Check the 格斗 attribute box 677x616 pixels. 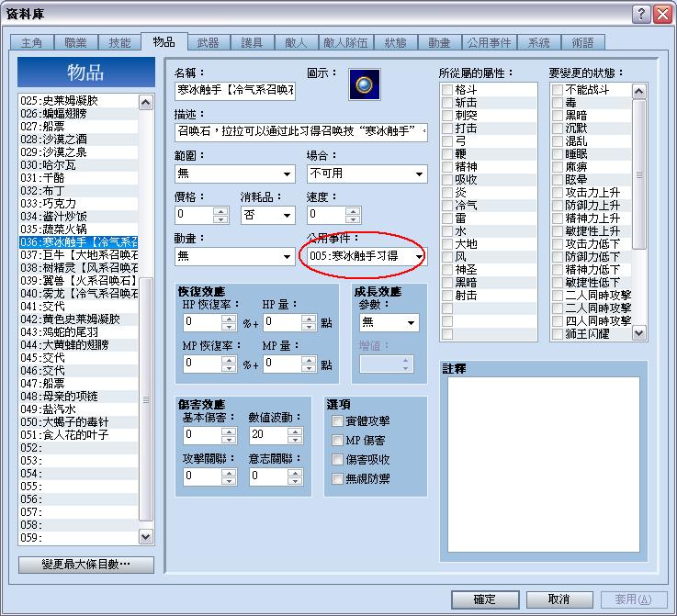point(447,90)
